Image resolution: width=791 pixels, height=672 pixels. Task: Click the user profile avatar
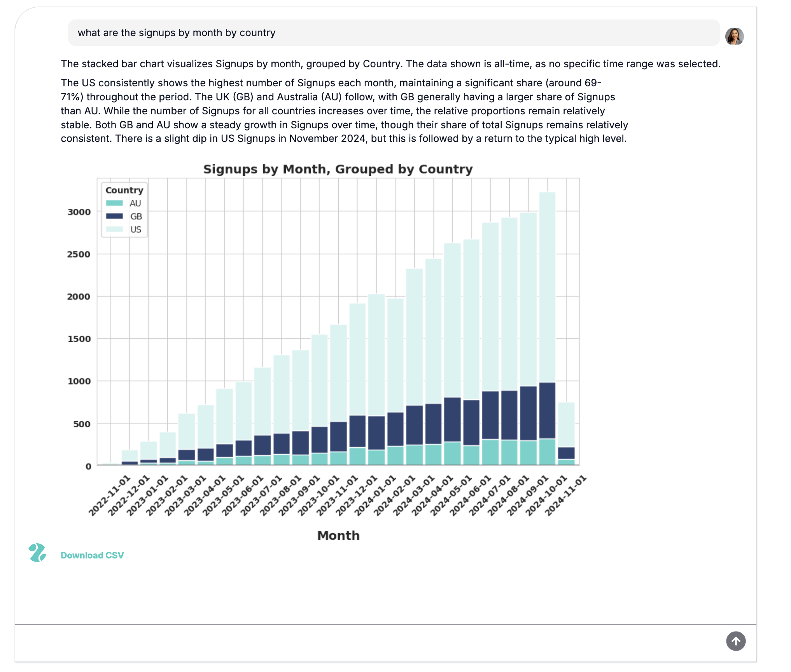734,36
